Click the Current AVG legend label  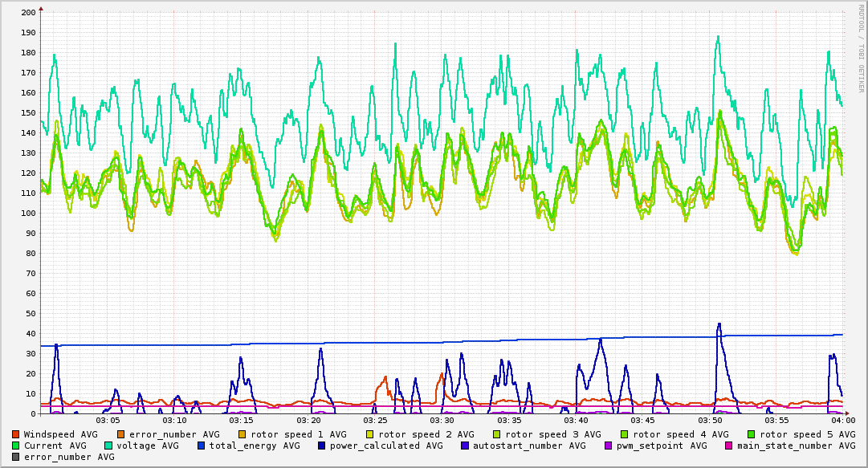(55, 446)
